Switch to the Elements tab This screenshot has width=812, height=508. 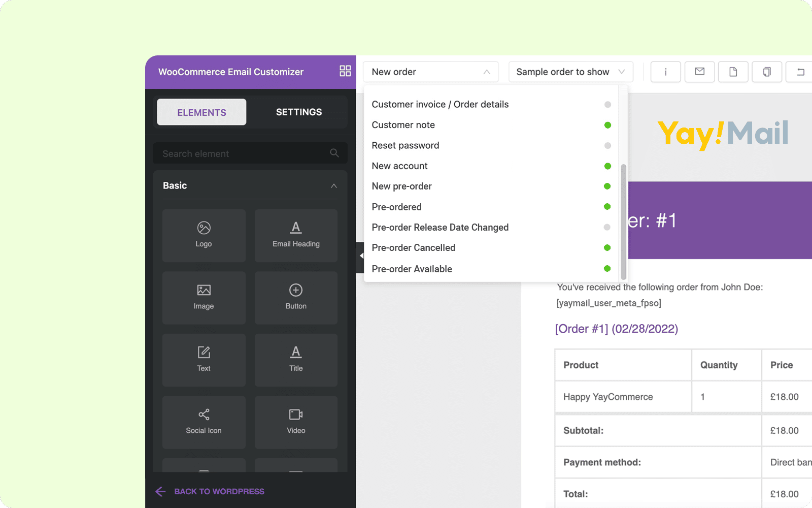coord(201,112)
